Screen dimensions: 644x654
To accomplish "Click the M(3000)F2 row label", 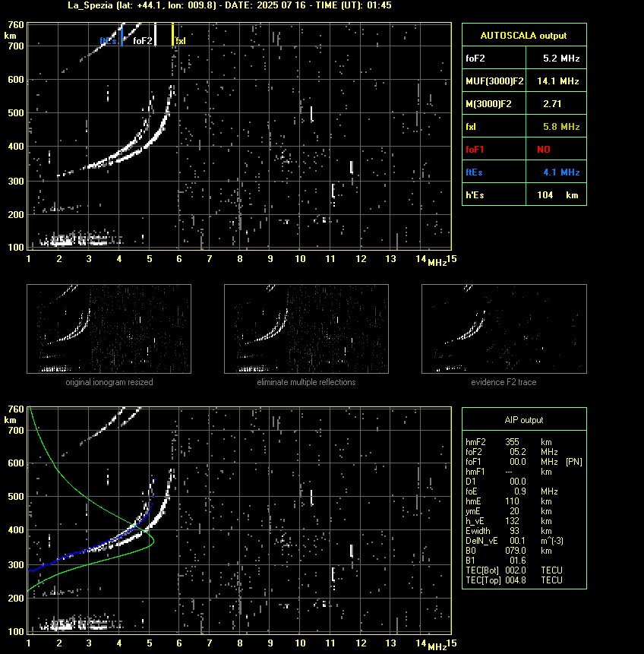I will click(488, 104).
